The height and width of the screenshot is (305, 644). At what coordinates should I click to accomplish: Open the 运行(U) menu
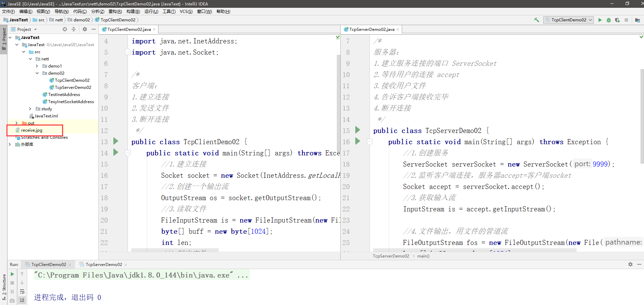[151, 12]
